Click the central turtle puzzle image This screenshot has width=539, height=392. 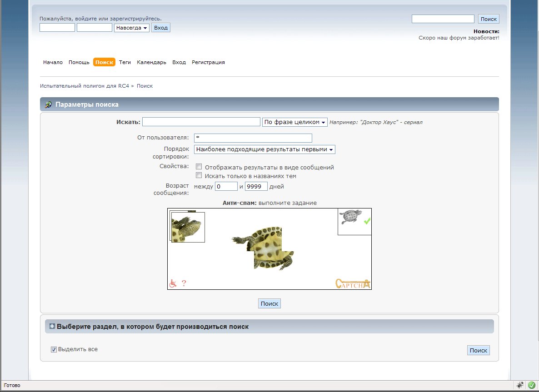[x=263, y=248]
